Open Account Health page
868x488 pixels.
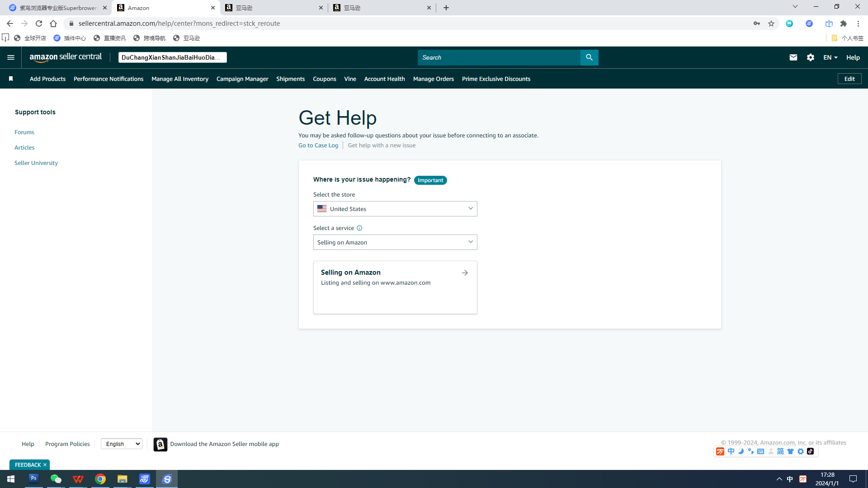pyautogui.click(x=384, y=79)
